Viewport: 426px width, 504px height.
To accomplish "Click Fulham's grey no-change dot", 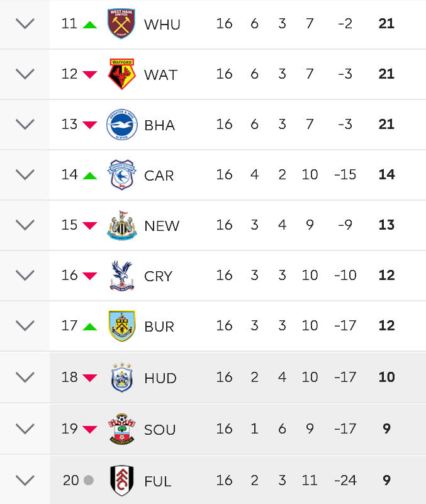I will tap(89, 480).
